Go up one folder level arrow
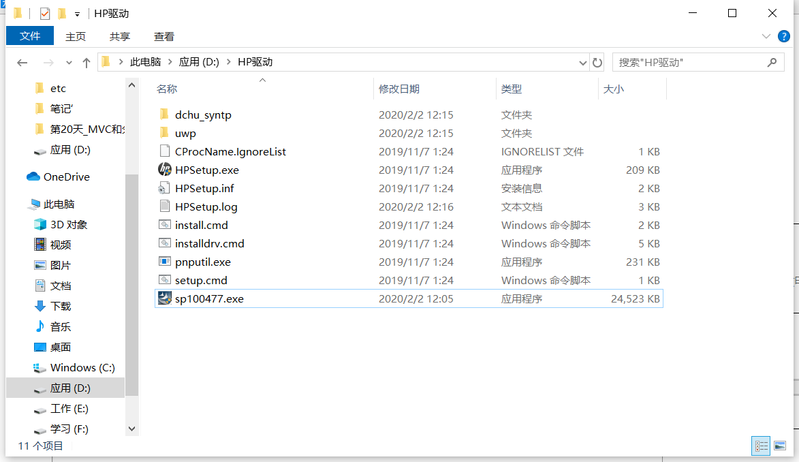Screen dimensions: 799x462 tap(86, 62)
